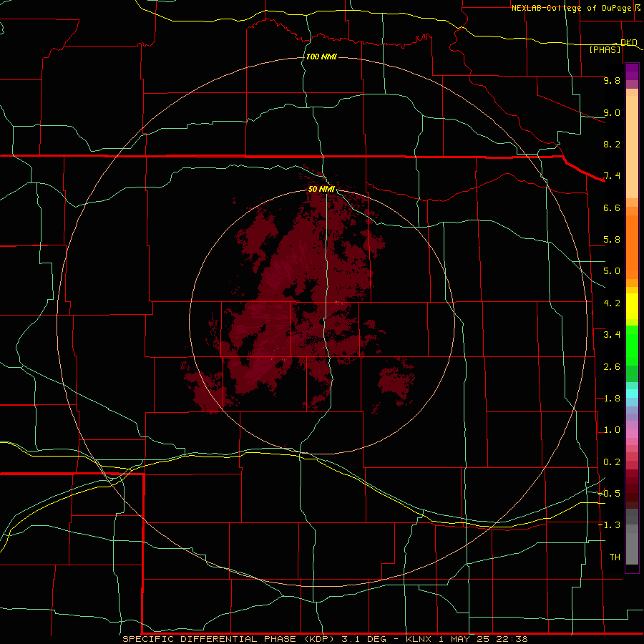The height and width of the screenshot is (644, 644).
Task: Click the -1.3 scale value
Action: [610, 525]
